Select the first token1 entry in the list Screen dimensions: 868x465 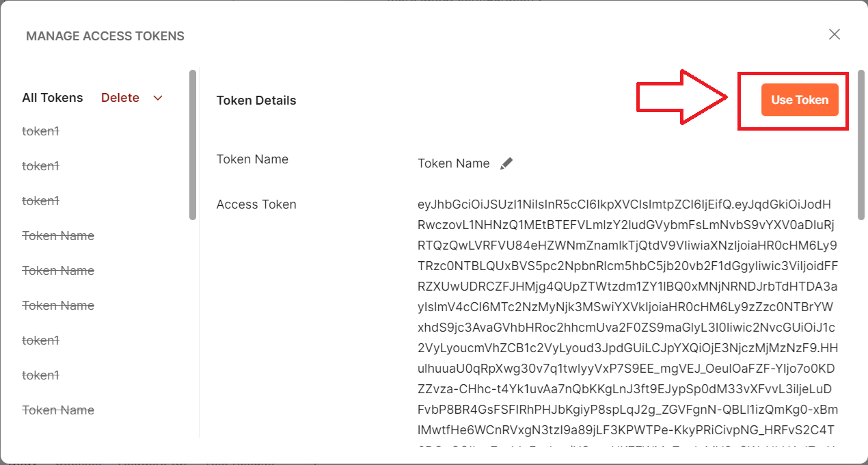point(41,131)
